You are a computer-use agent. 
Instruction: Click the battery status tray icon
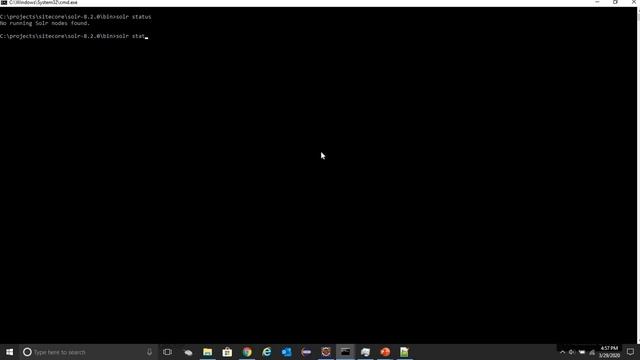[x=582, y=352]
